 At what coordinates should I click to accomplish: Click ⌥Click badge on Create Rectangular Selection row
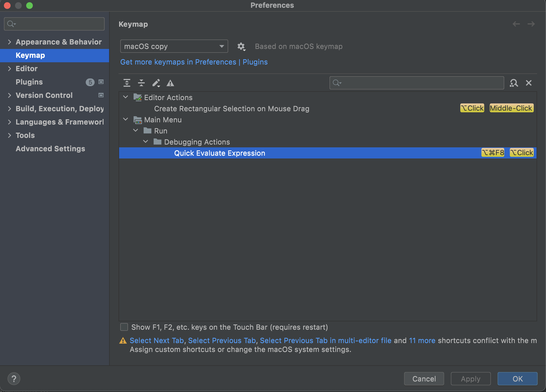click(x=472, y=108)
